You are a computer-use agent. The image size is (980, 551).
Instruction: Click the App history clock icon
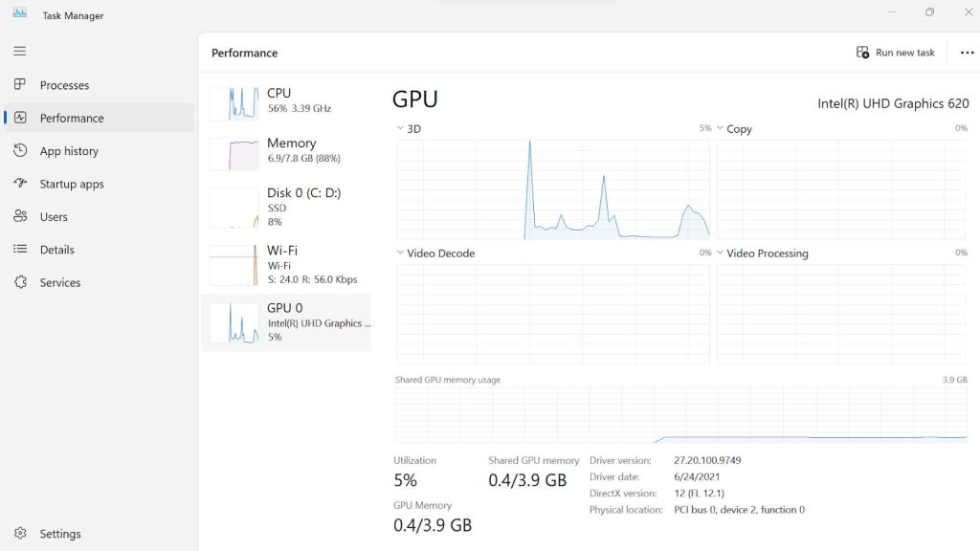20,150
